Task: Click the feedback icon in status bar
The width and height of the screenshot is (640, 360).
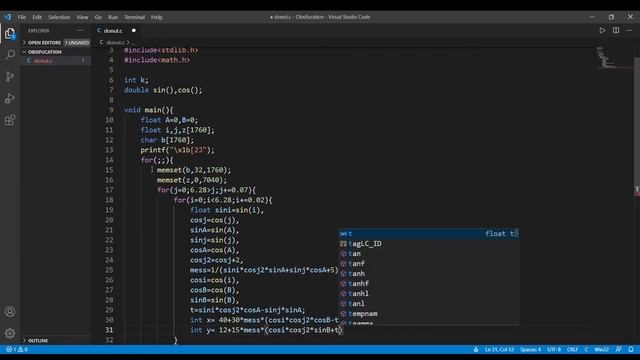Action: (x=619, y=349)
